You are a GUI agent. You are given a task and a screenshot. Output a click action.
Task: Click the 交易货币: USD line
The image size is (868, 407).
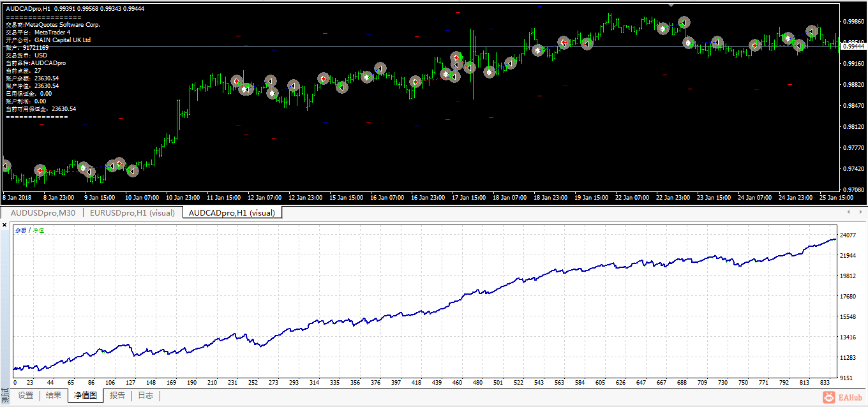click(x=26, y=56)
